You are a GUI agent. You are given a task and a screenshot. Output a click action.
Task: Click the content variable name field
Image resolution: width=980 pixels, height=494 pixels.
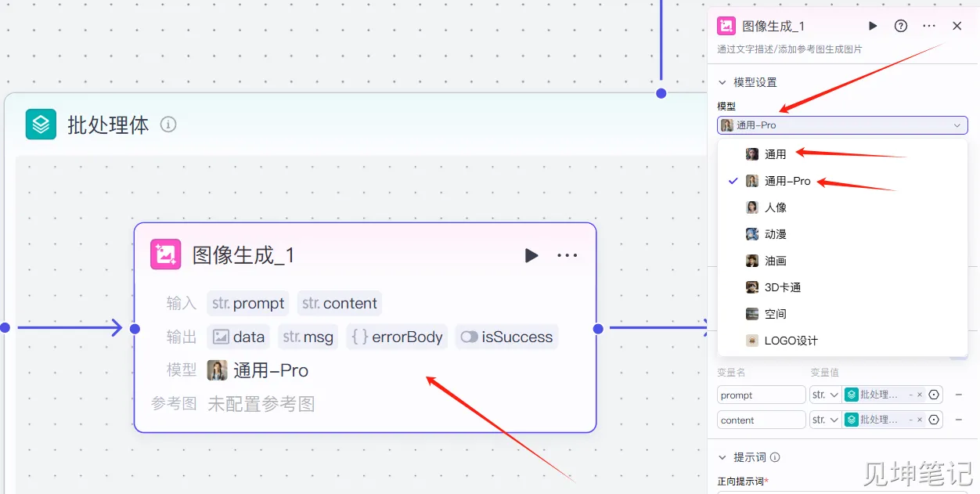pyautogui.click(x=761, y=420)
